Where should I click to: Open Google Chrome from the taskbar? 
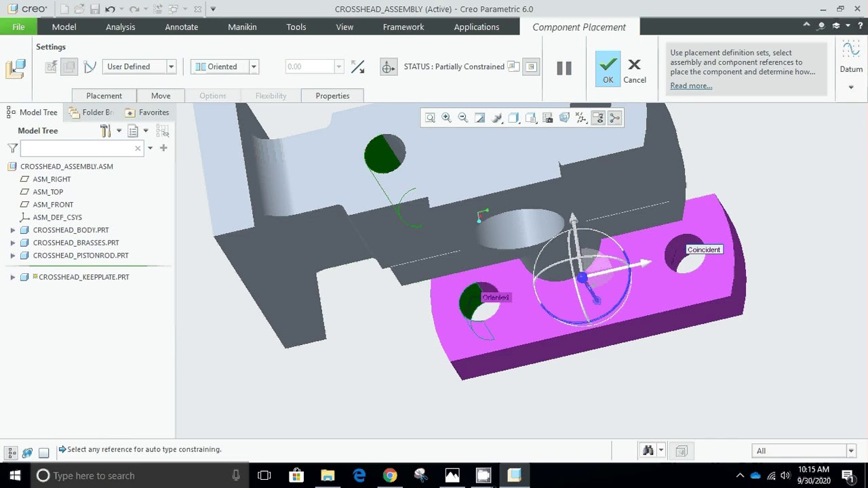390,475
